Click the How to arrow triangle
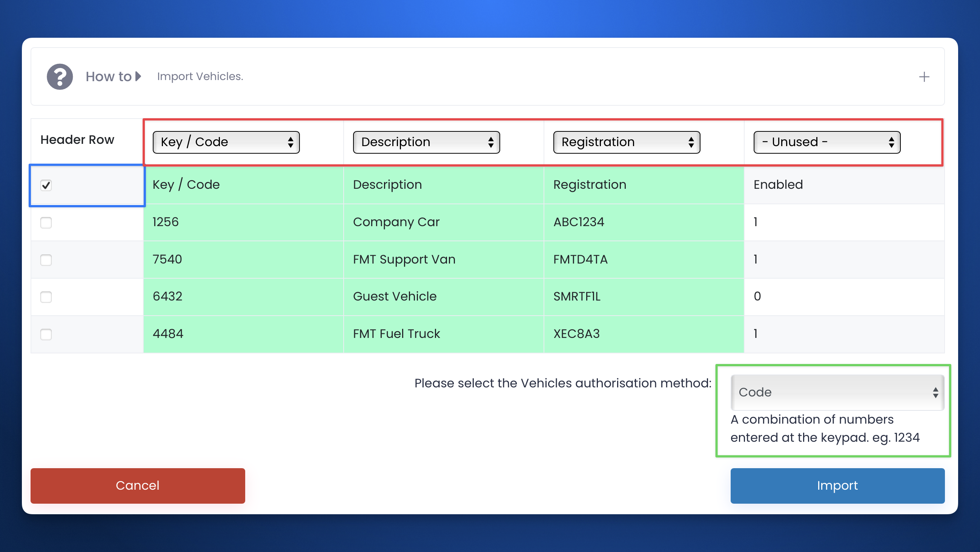Image resolution: width=980 pixels, height=552 pixels. click(x=138, y=76)
